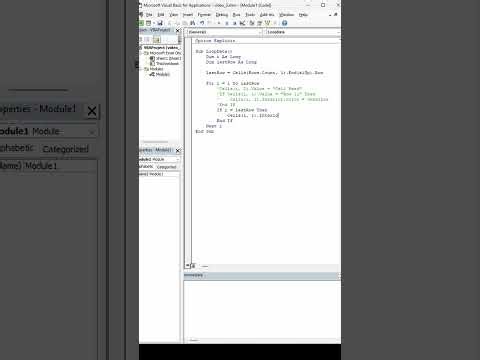Open the Debug menu
This screenshot has height=360, width=480.
pos(222,15)
